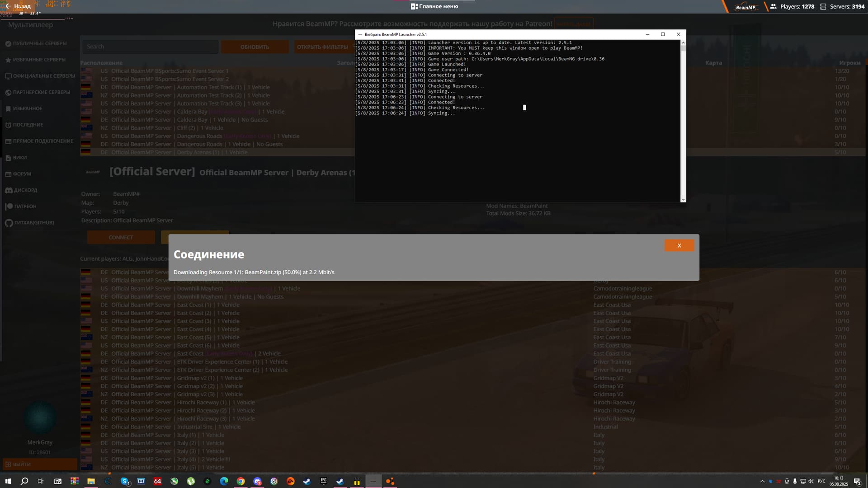The width and height of the screenshot is (868, 488).
Task: Expand hidden system tray icons
Action: pyautogui.click(x=762, y=481)
